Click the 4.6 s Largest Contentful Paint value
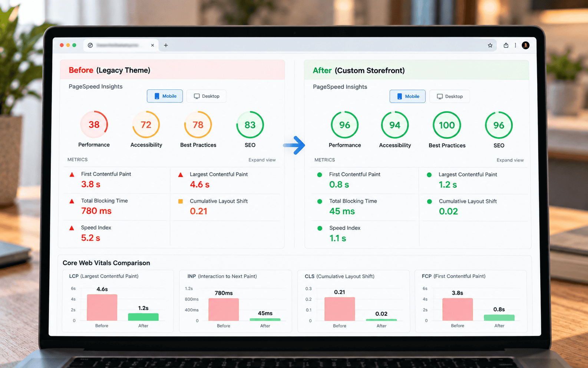Viewport: 588px width, 368px height. 199,184
